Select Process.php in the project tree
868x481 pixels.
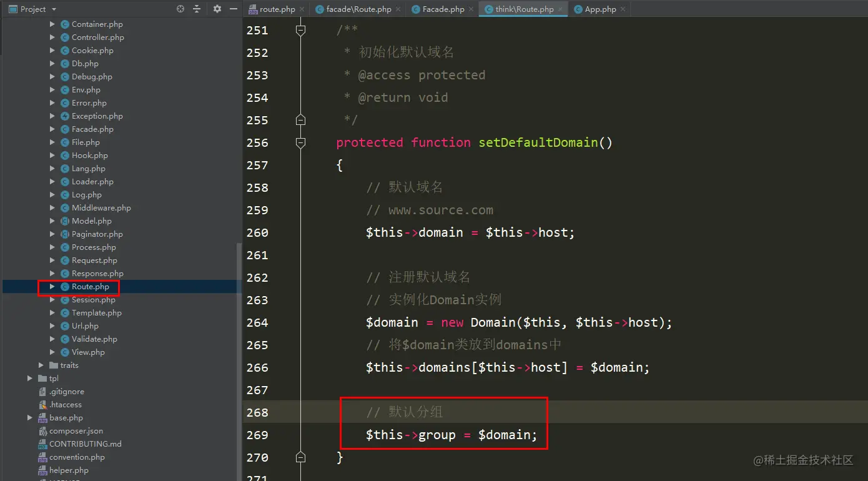tap(94, 247)
